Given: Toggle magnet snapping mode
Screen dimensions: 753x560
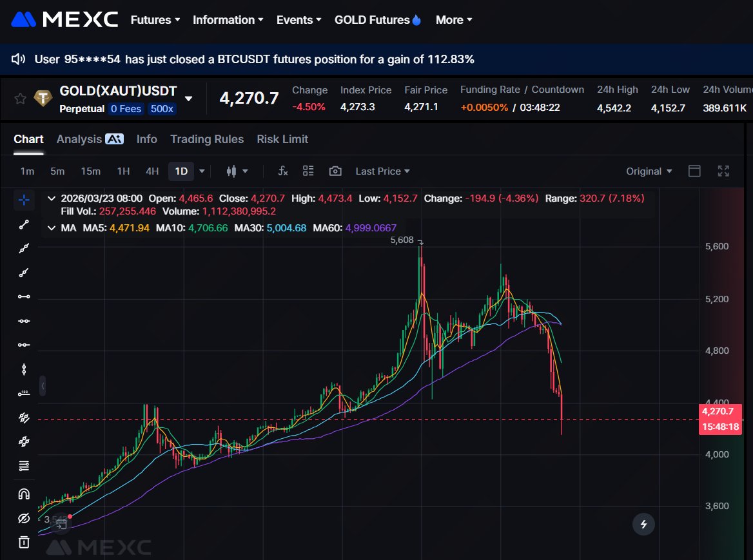Looking at the screenshot, I should (24, 494).
